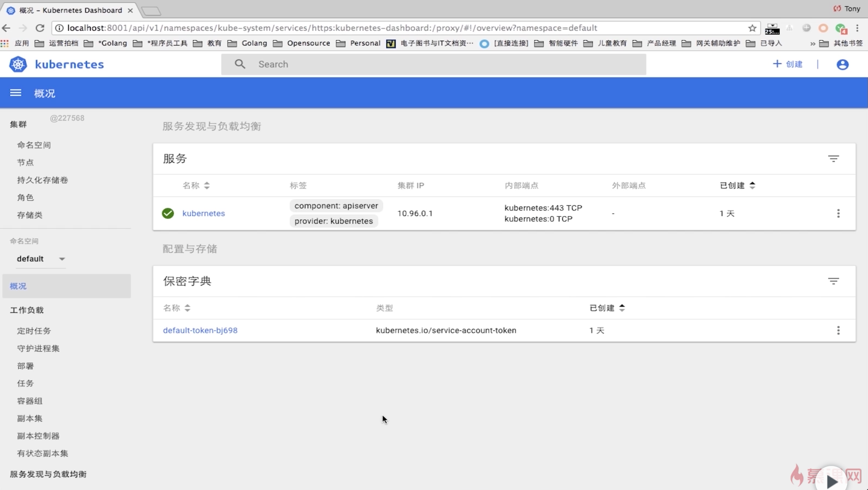Screen dimensions: 868x490
Task: Click the filter icon in 服务 card
Action: [x=833, y=159]
